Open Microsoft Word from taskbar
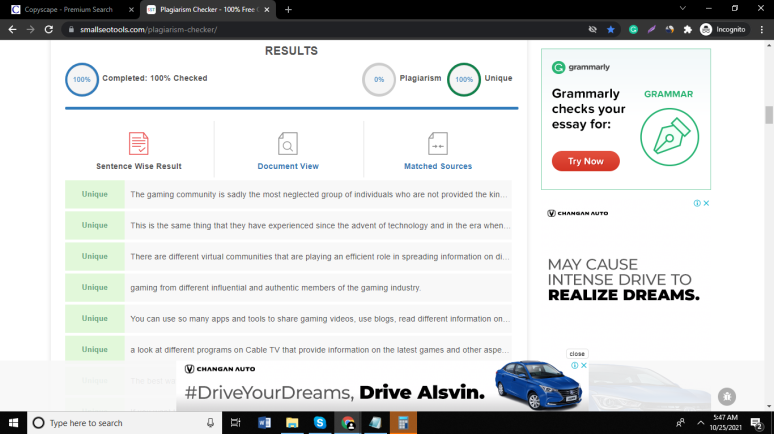 264,423
